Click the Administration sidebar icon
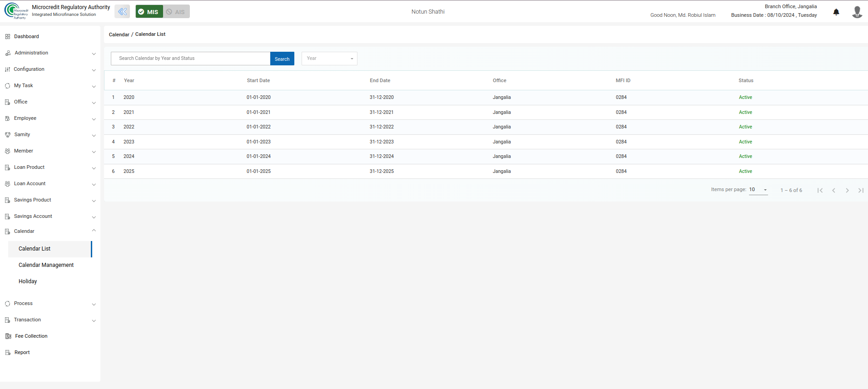868x389 pixels. [x=8, y=53]
